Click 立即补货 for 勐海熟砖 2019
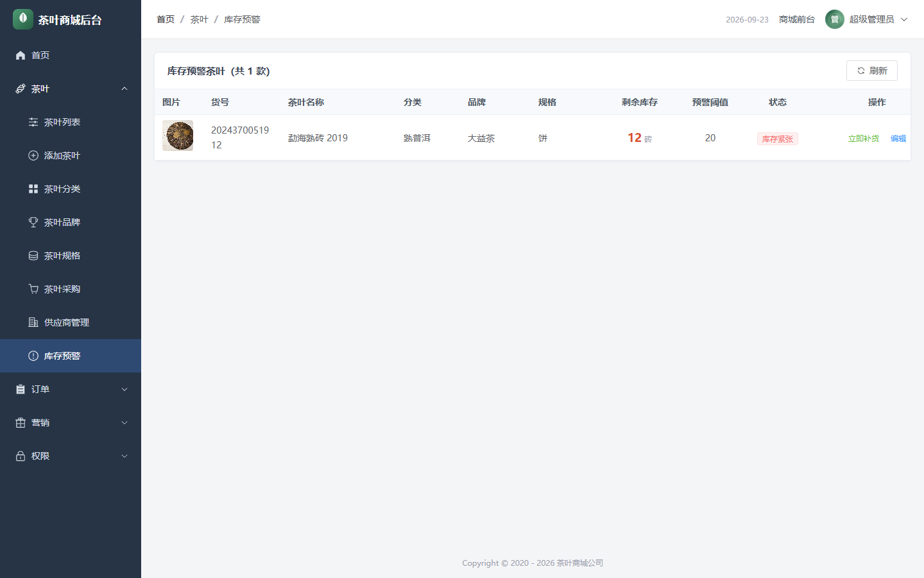Screen dimensions: 924x578 click(864, 139)
